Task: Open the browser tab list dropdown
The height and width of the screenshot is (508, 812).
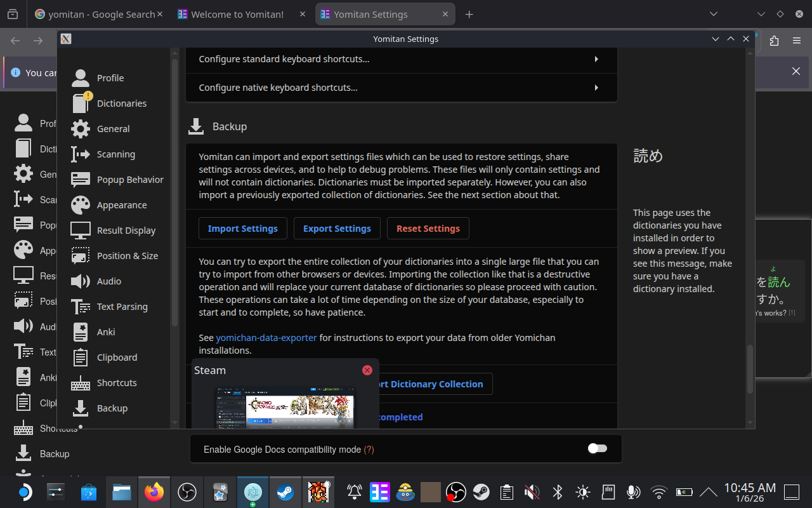Action: (714, 14)
